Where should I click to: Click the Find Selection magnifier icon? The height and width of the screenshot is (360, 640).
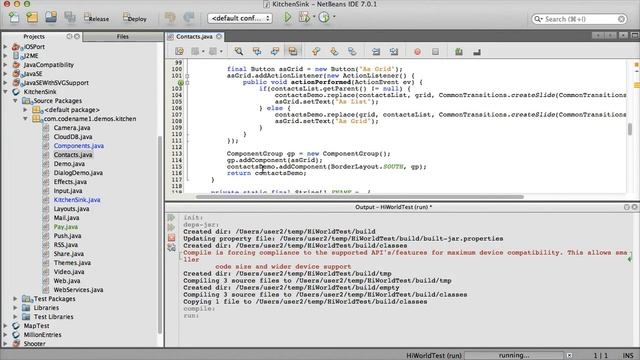pos(238,51)
